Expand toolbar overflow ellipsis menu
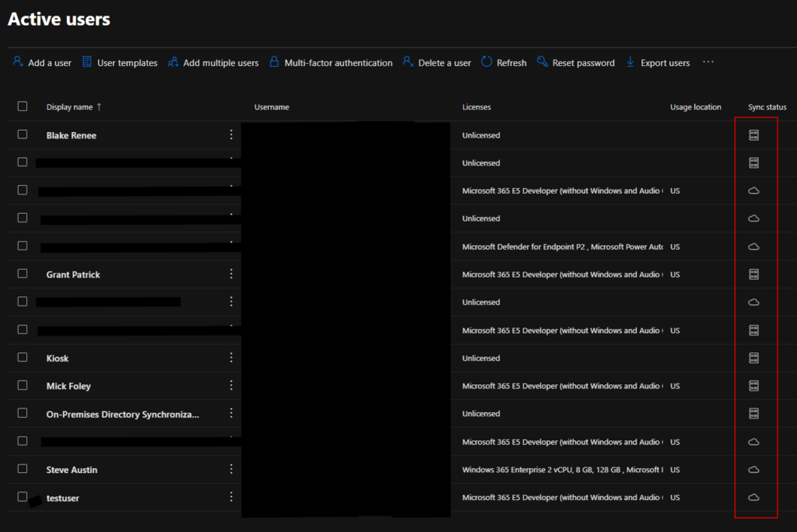Screen dimensions: 797x532 click(x=707, y=62)
